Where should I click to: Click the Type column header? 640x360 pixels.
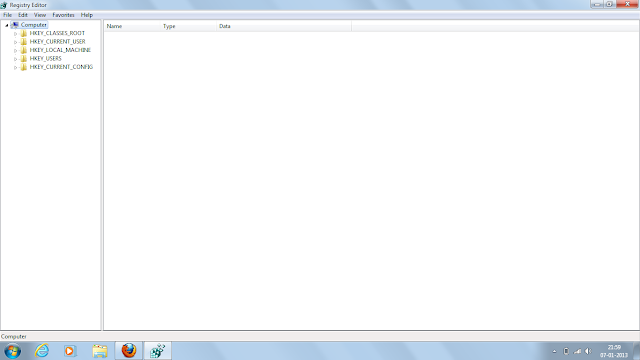[x=188, y=26]
